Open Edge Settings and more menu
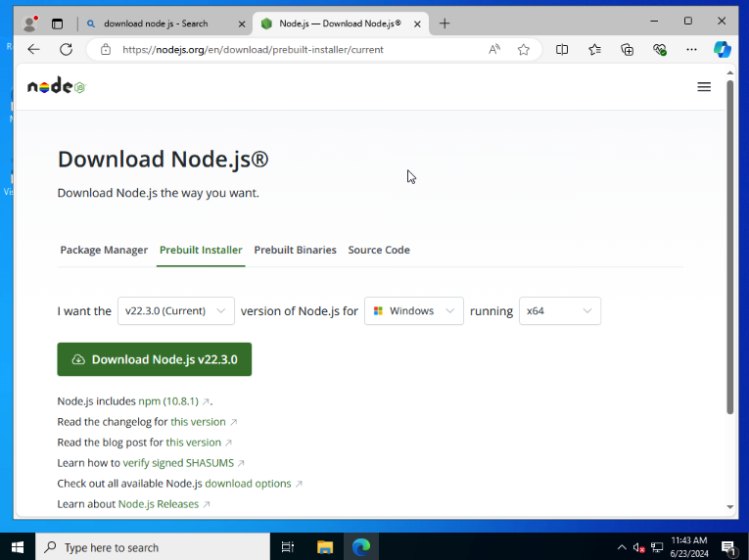 [x=691, y=49]
